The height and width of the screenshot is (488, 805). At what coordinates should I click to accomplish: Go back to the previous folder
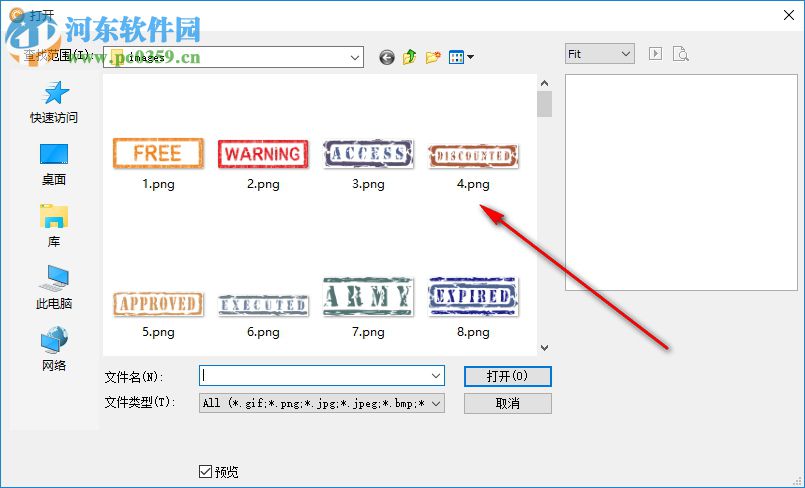pos(387,57)
